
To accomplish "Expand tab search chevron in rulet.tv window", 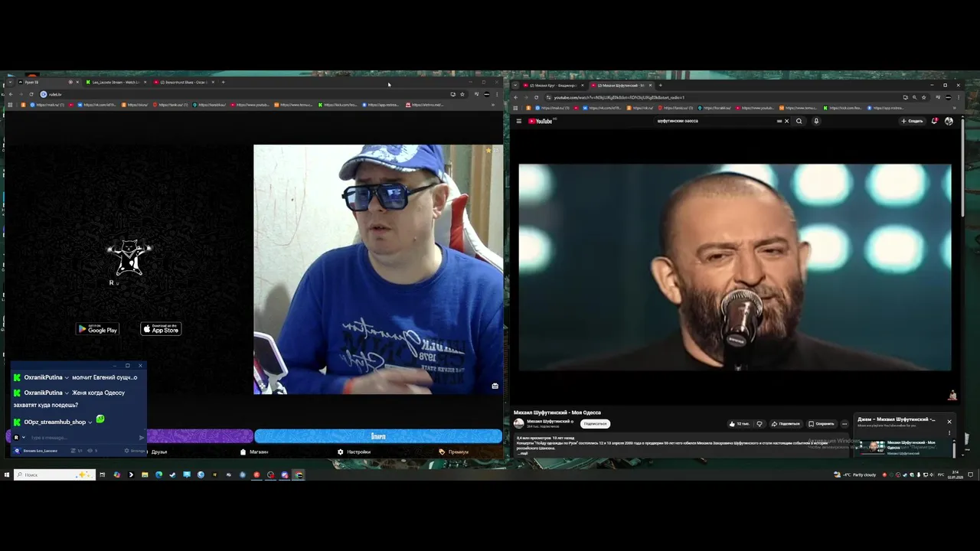I will click(x=8, y=82).
